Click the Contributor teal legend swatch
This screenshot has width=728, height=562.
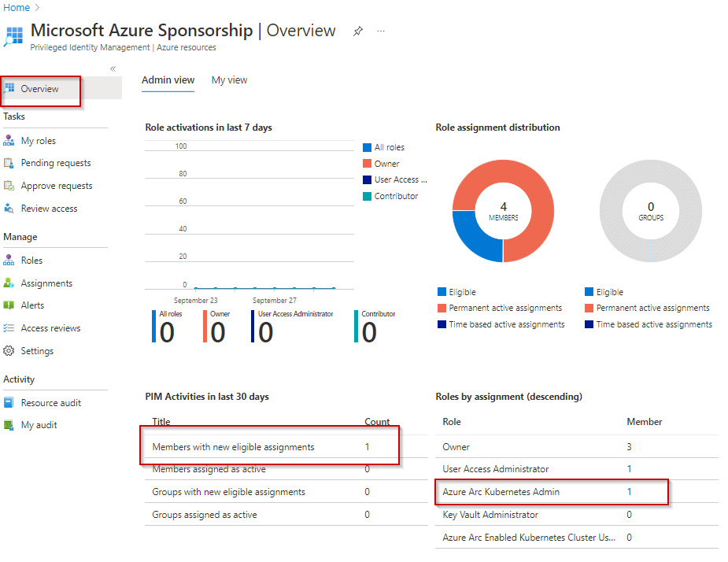[367, 196]
